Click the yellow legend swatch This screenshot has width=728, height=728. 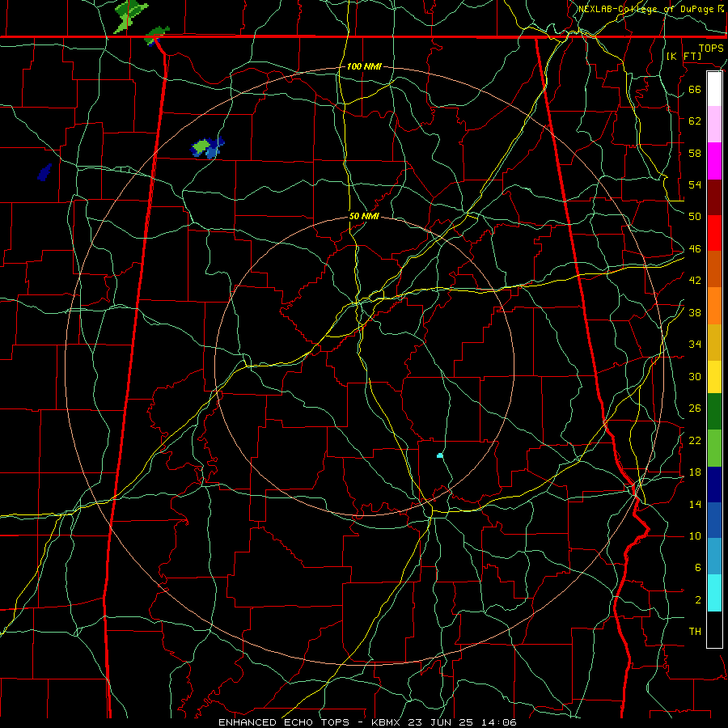[x=714, y=377]
